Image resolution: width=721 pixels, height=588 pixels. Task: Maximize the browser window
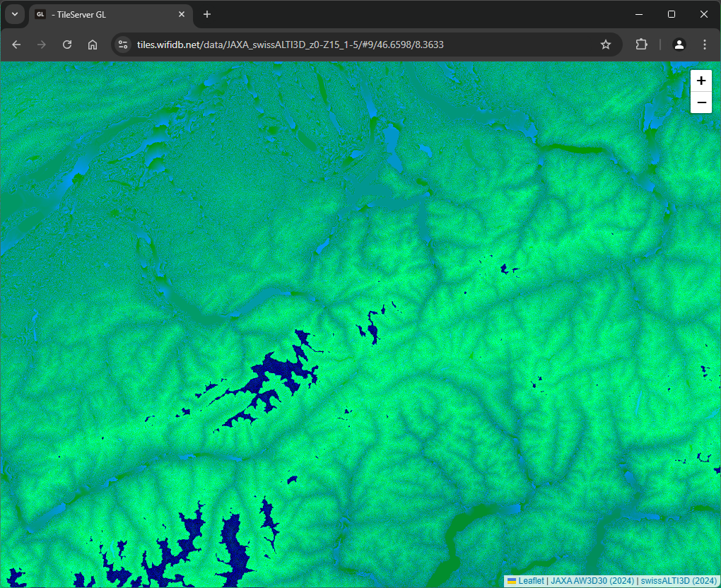(x=672, y=14)
